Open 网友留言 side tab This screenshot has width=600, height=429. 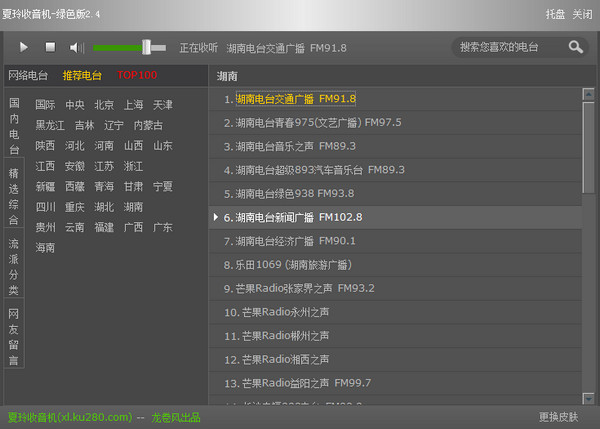(x=14, y=337)
